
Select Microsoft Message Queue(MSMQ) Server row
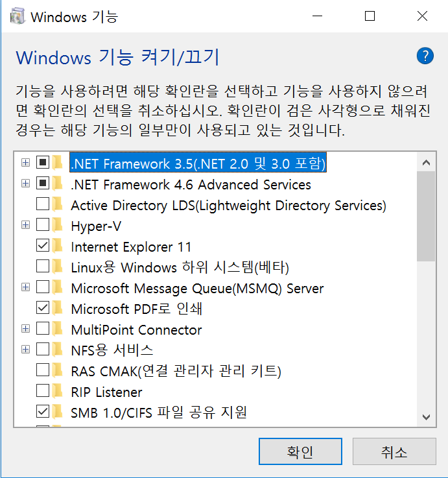[x=197, y=289]
